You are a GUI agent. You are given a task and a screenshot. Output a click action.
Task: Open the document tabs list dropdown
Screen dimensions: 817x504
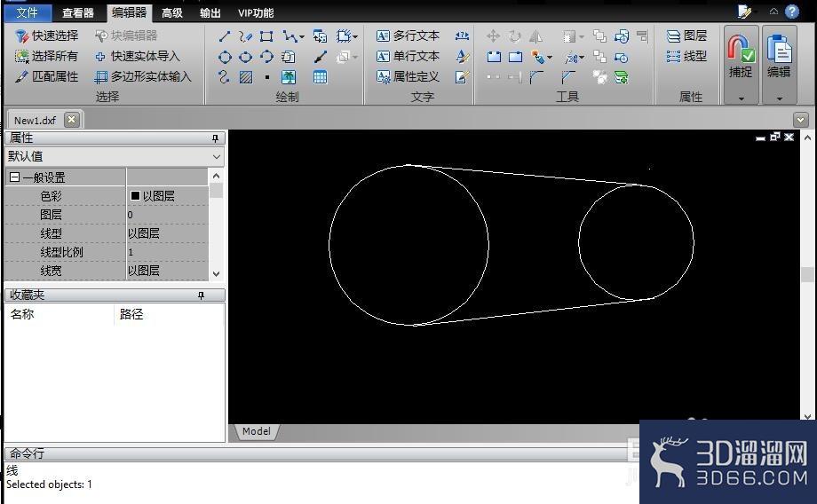click(x=801, y=121)
